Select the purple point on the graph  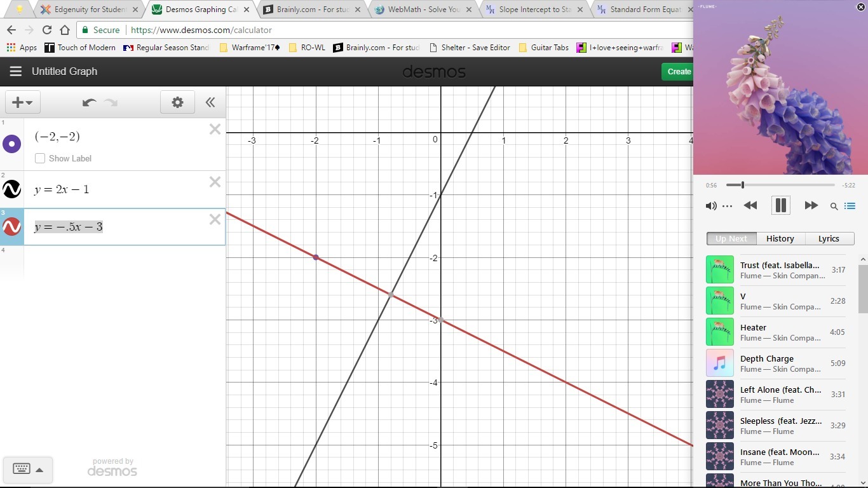316,257
